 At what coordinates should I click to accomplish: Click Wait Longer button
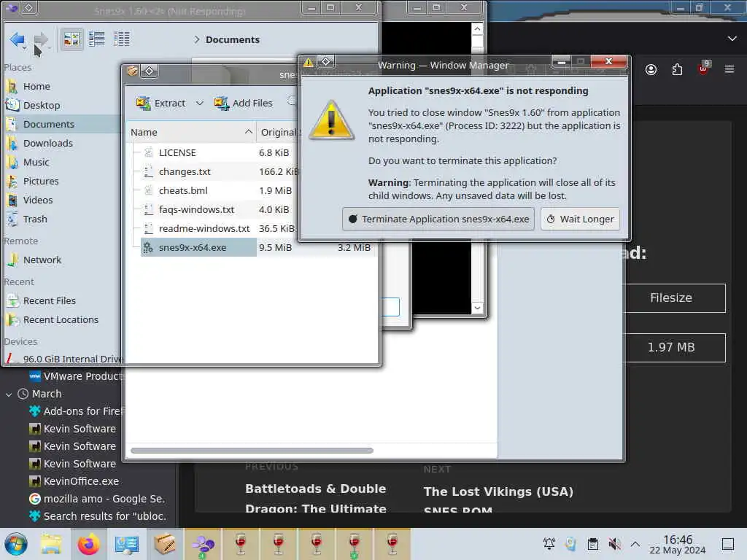point(580,219)
